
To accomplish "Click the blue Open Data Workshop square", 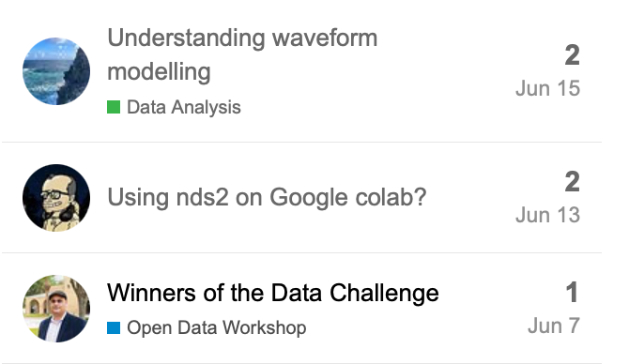I will pyautogui.click(x=114, y=327).
